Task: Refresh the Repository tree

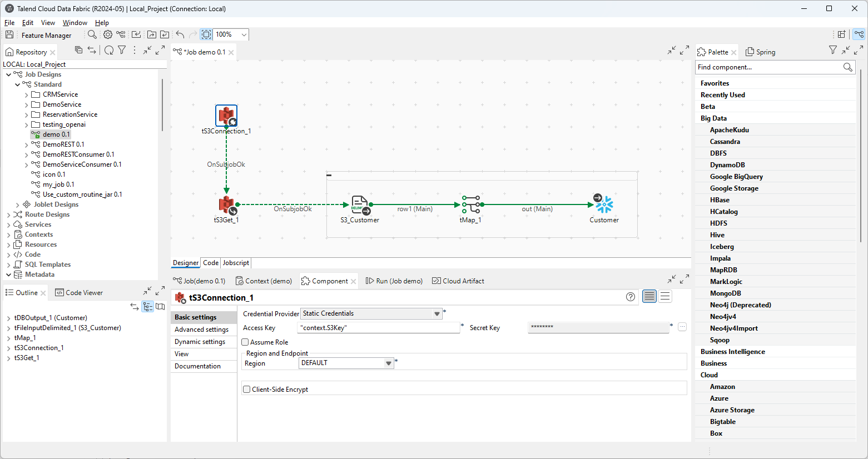Action: point(109,50)
